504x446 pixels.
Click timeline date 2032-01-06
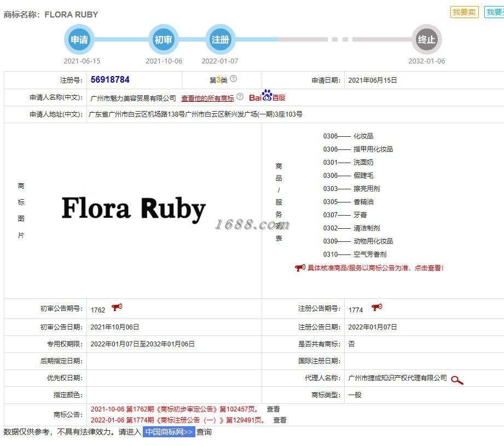(427, 61)
